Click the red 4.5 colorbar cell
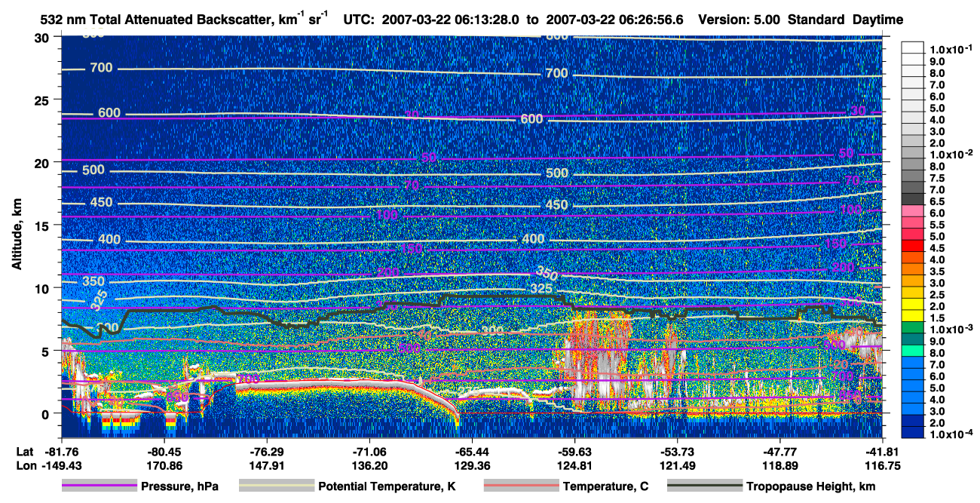 coord(913,247)
